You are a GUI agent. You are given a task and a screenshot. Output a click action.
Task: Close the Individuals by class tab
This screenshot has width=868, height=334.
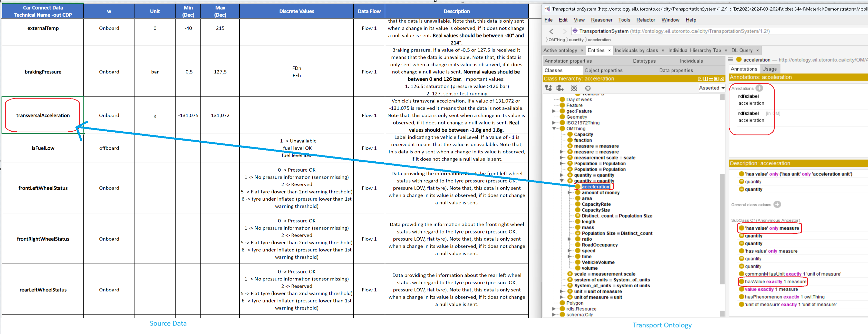coord(663,51)
